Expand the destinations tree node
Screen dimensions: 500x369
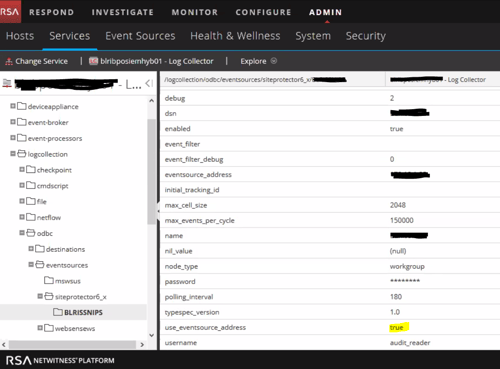(x=31, y=249)
